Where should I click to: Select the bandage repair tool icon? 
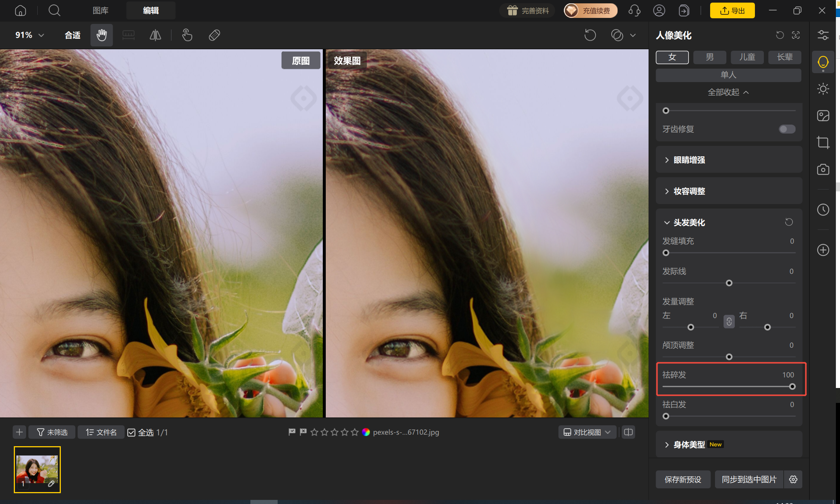(214, 35)
